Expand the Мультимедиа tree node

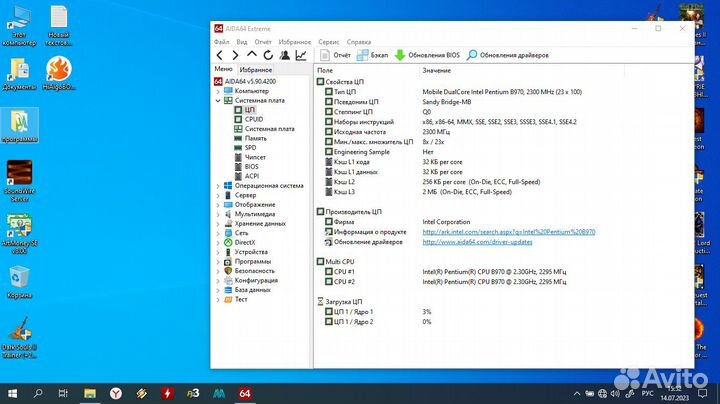[x=218, y=214]
